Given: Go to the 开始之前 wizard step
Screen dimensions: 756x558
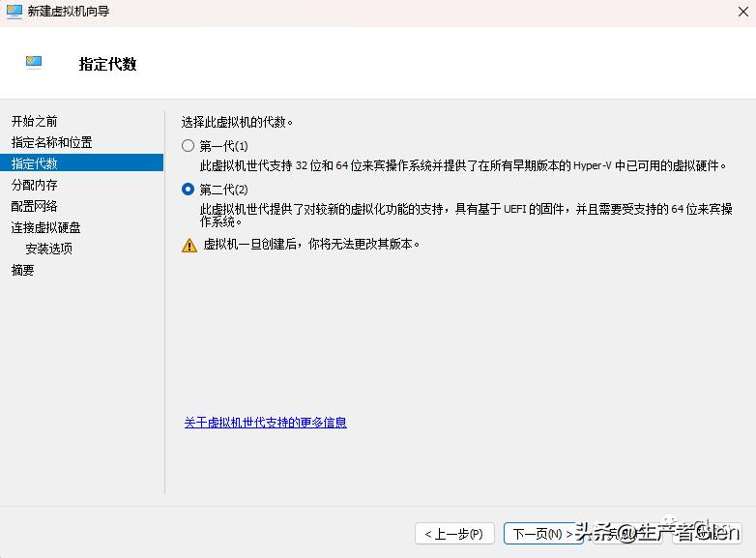Looking at the screenshot, I should tap(34, 121).
